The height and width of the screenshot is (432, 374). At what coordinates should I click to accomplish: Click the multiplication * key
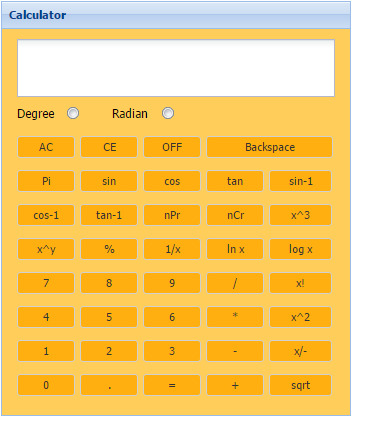[x=235, y=317]
